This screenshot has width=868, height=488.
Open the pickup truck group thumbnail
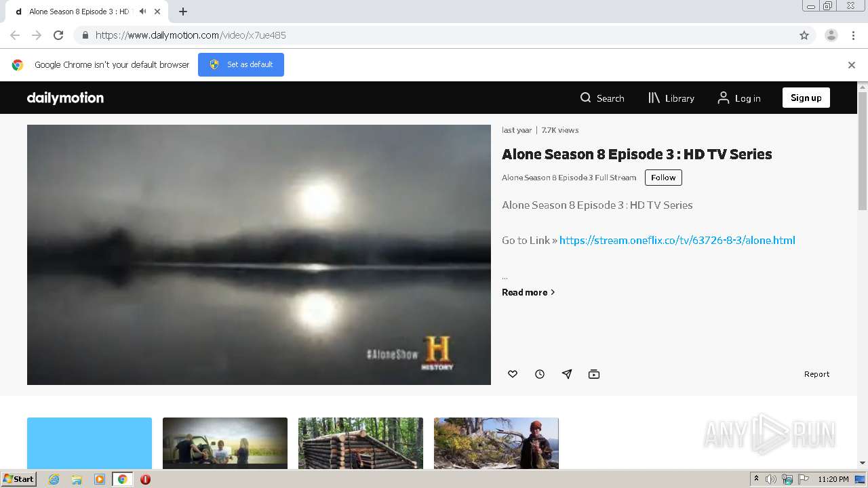click(225, 443)
